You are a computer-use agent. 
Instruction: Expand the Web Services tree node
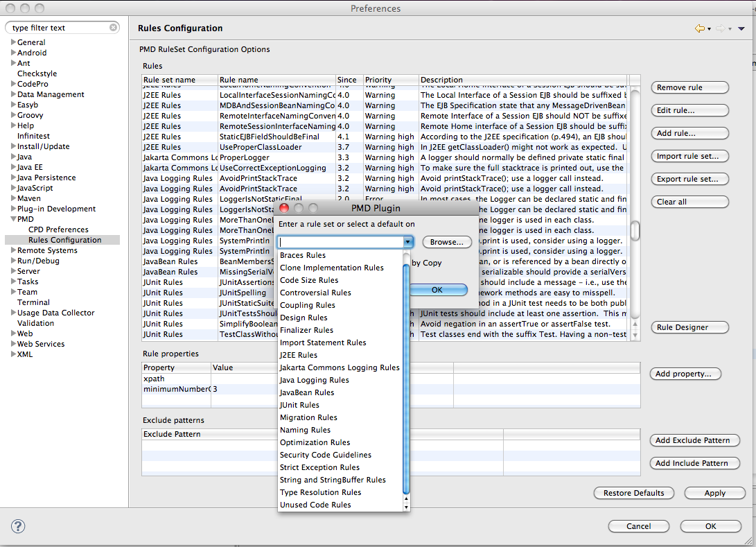13,343
